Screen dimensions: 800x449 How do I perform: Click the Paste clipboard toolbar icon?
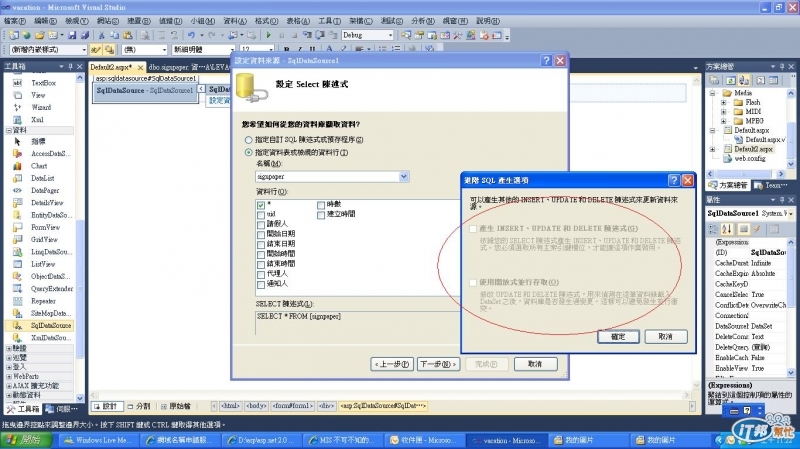[x=128, y=35]
